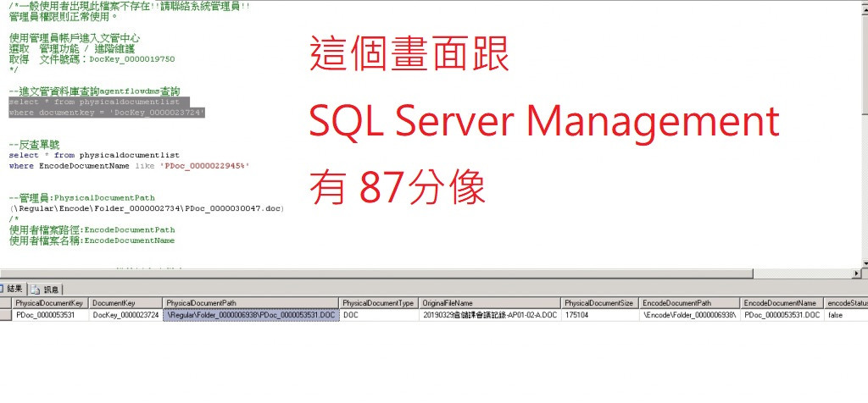Viewport: 868px width, 403px height.
Task: Click the PhysicalDocumentPath column header
Action: [251, 303]
